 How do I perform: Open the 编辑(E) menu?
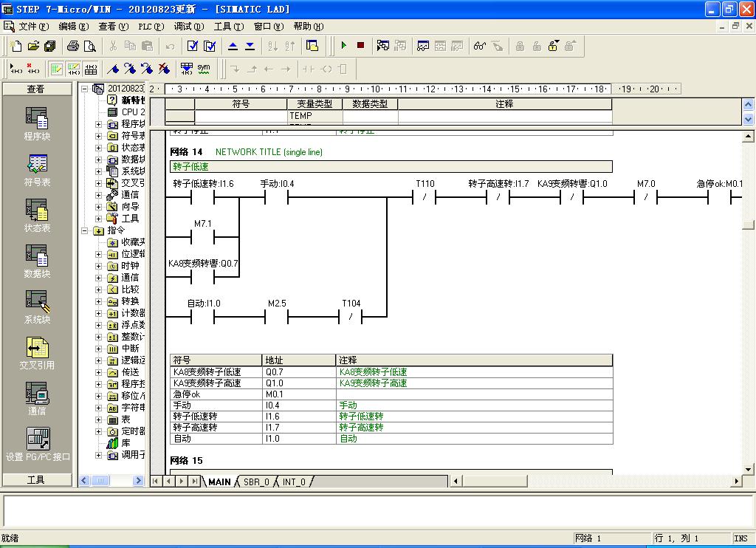click(73, 27)
